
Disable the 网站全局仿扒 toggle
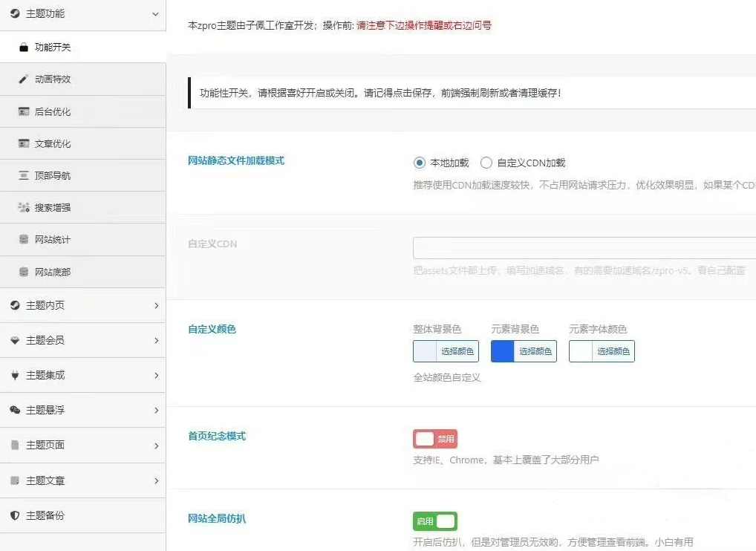[x=434, y=521]
